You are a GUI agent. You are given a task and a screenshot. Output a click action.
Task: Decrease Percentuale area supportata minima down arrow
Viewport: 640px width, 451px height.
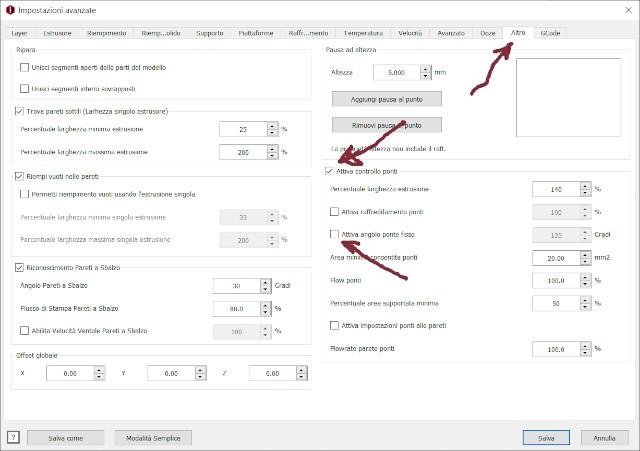point(586,307)
